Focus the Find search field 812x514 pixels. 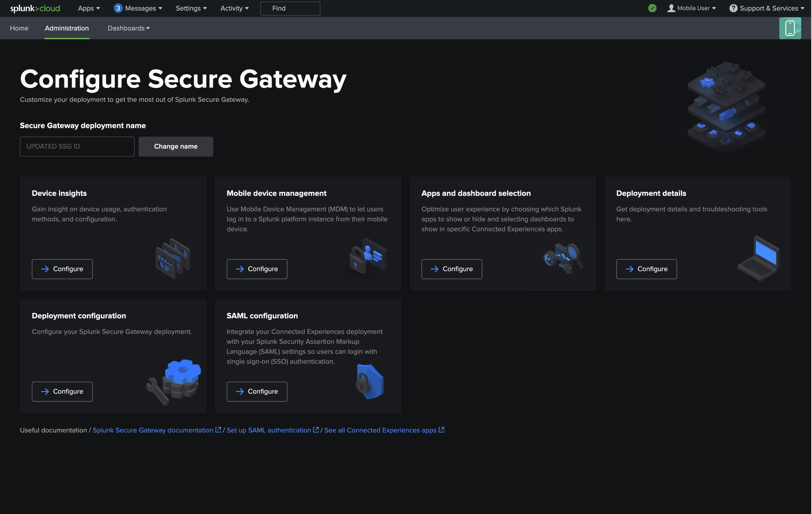290,8
